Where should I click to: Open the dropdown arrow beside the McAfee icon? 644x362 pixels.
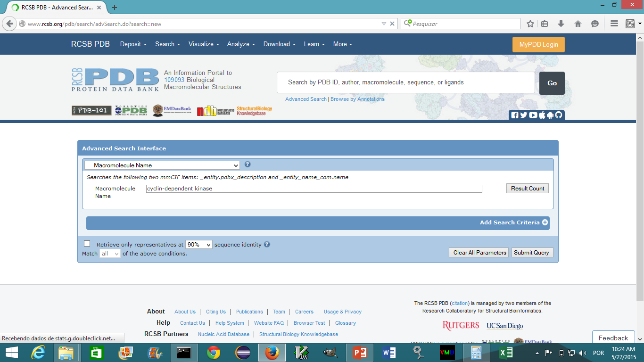coord(640,24)
